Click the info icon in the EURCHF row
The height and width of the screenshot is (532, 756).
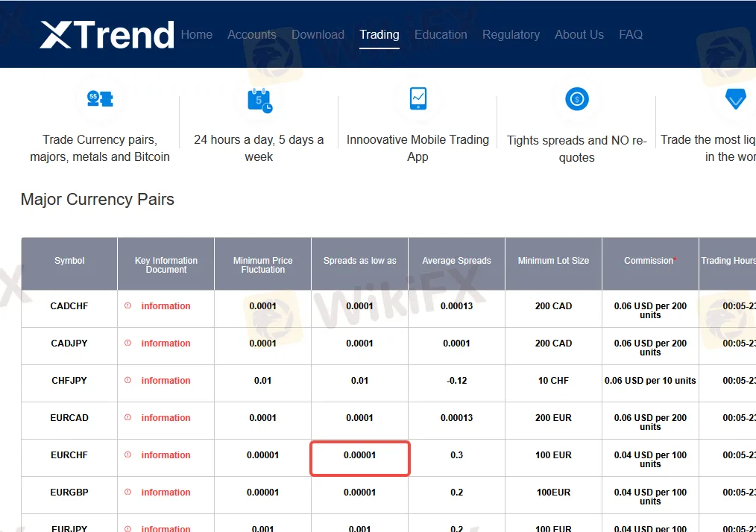click(127, 455)
